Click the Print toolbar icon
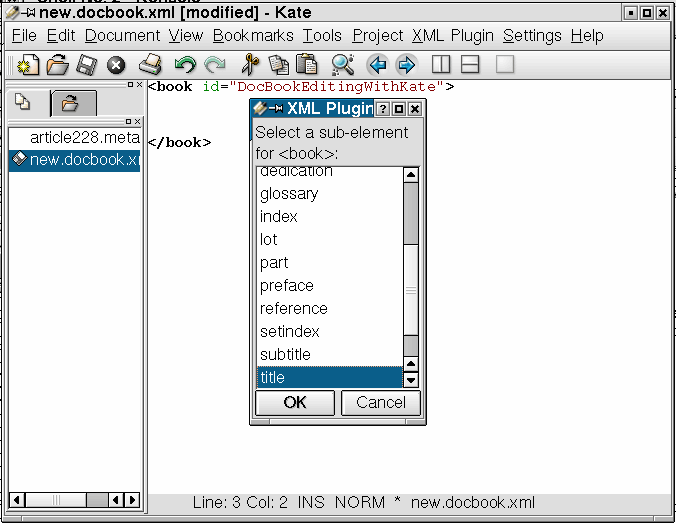 (x=150, y=65)
